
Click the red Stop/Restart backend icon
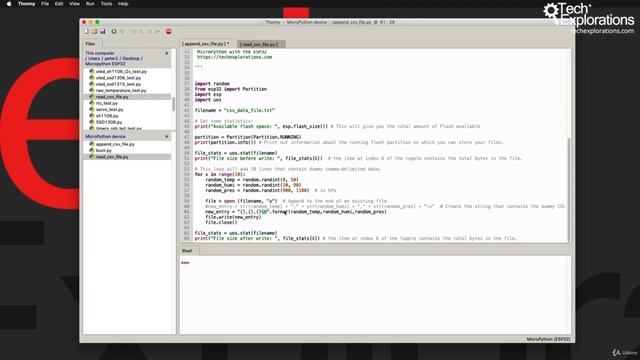point(168,31)
